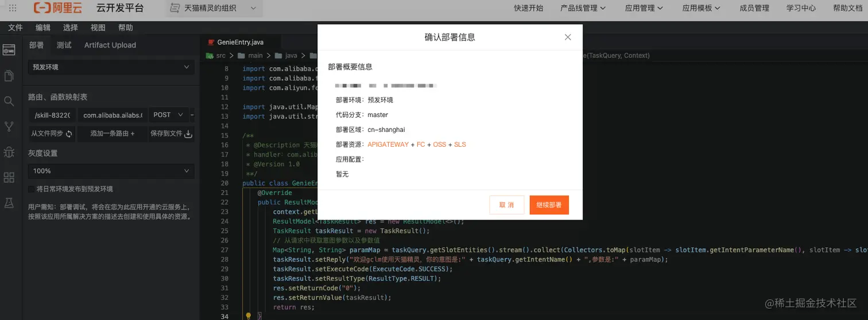Click the java breadcrumb segment
Image resolution: width=868 pixels, height=320 pixels.
(291, 56)
